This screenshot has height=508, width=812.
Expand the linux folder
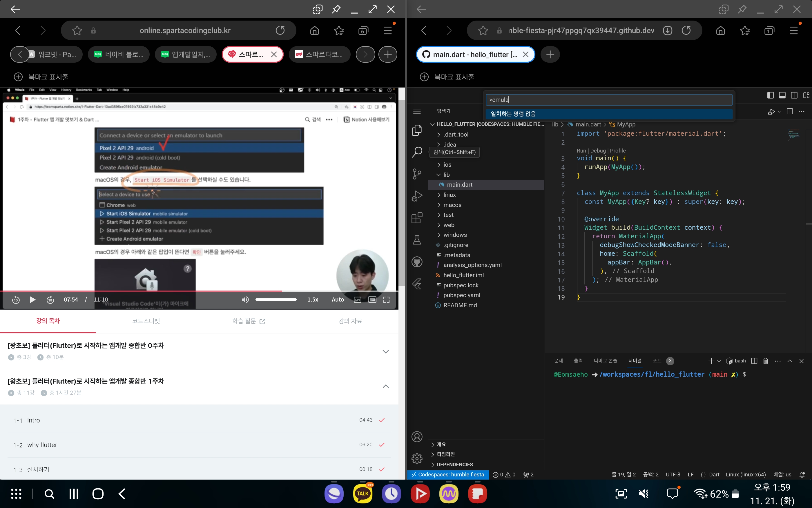pyautogui.click(x=486, y=195)
